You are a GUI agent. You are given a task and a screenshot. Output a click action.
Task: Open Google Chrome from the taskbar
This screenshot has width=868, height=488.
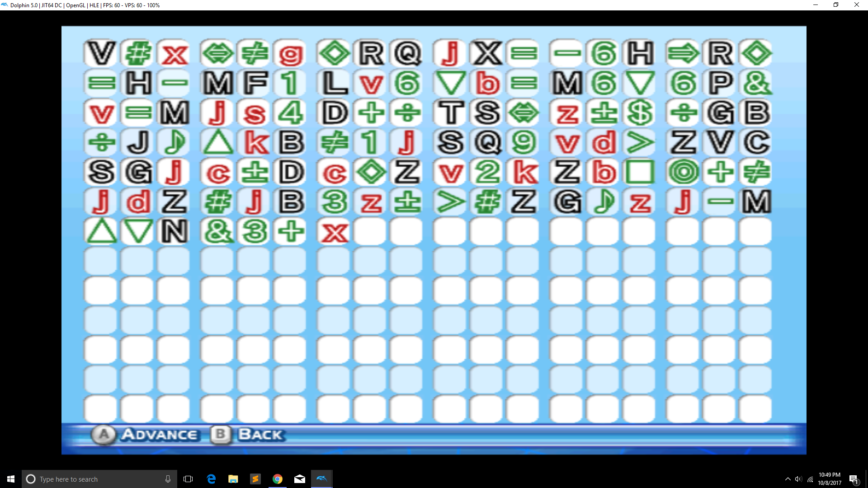pos(278,479)
